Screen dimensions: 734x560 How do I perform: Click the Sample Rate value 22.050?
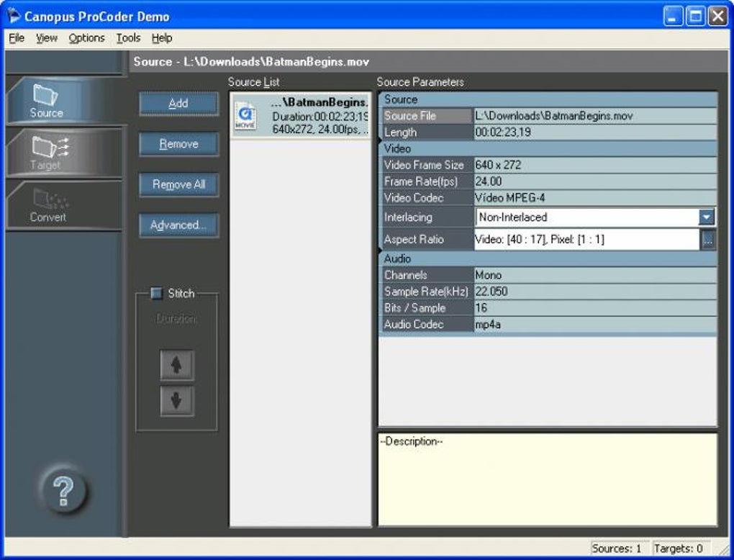[x=595, y=292]
